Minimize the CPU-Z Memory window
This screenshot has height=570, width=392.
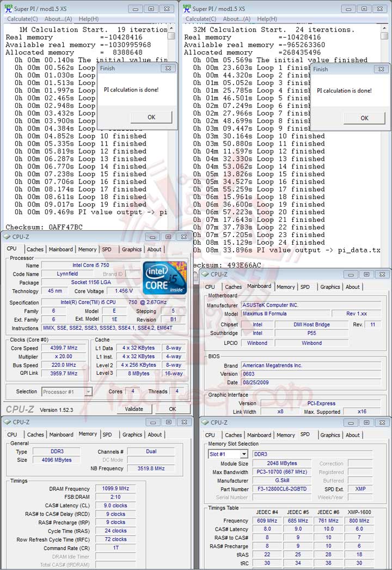[x=154, y=422]
